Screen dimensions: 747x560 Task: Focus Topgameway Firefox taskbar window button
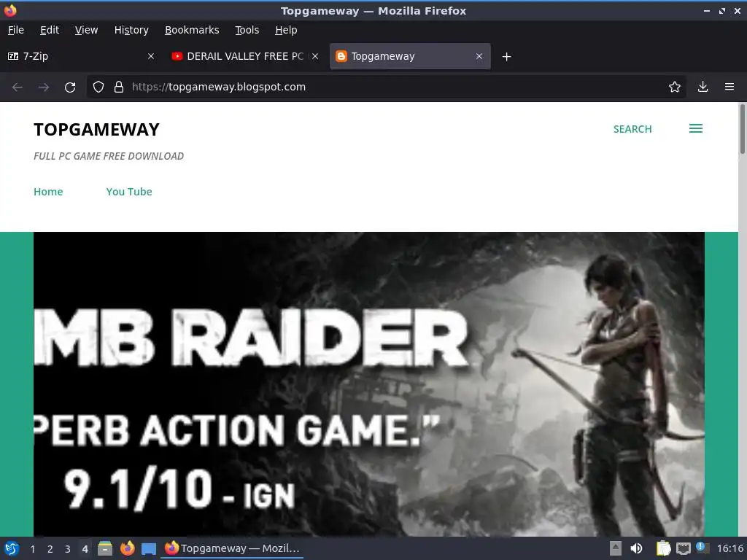tap(233, 548)
